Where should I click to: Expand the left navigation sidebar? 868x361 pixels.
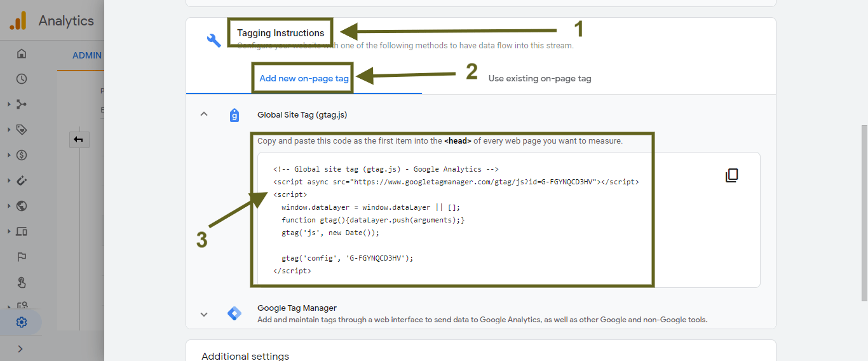click(20, 348)
